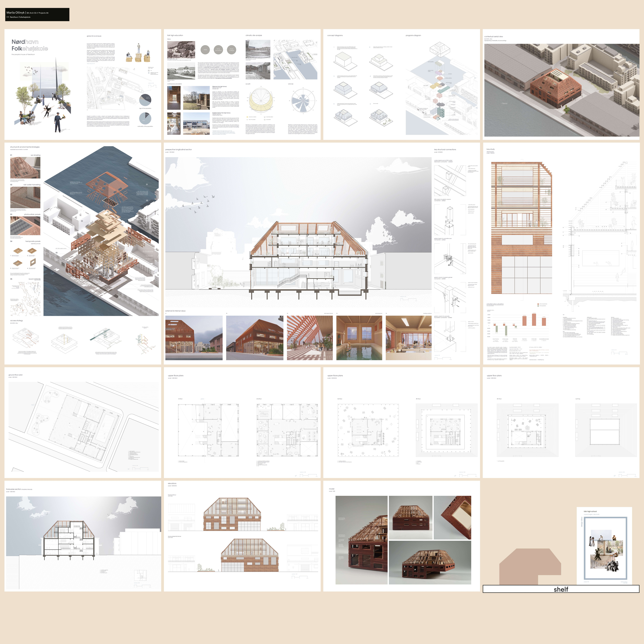The image size is (644, 644).
Task: Click the 'key structural connections' heading
Action: (445, 150)
